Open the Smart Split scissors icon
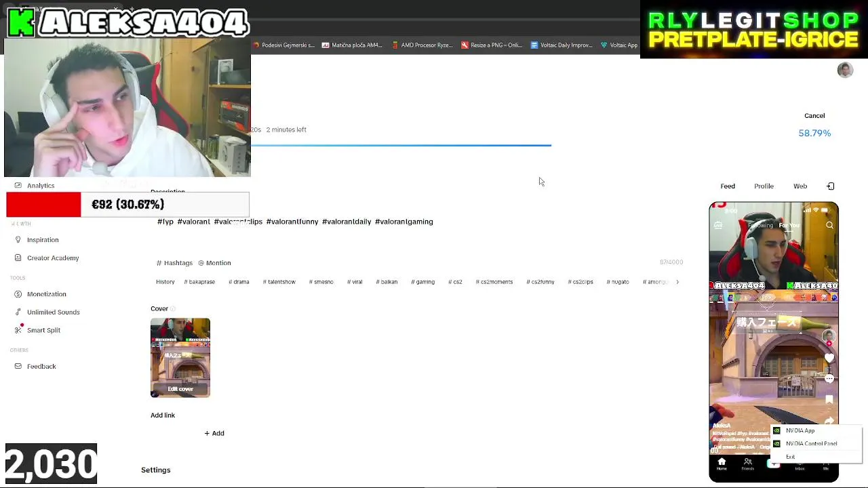The width and height of the screenshot is (868, 488). [18, 330]
